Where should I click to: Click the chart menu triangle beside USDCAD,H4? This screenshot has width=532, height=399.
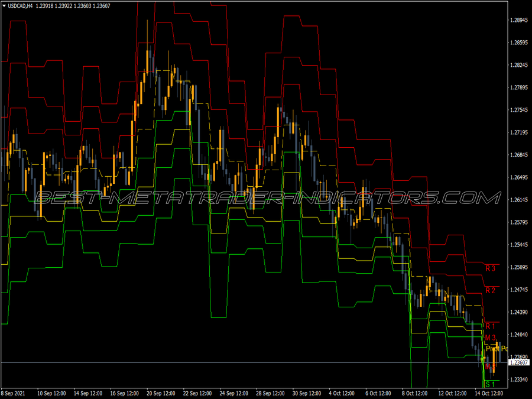pos(4,6)
